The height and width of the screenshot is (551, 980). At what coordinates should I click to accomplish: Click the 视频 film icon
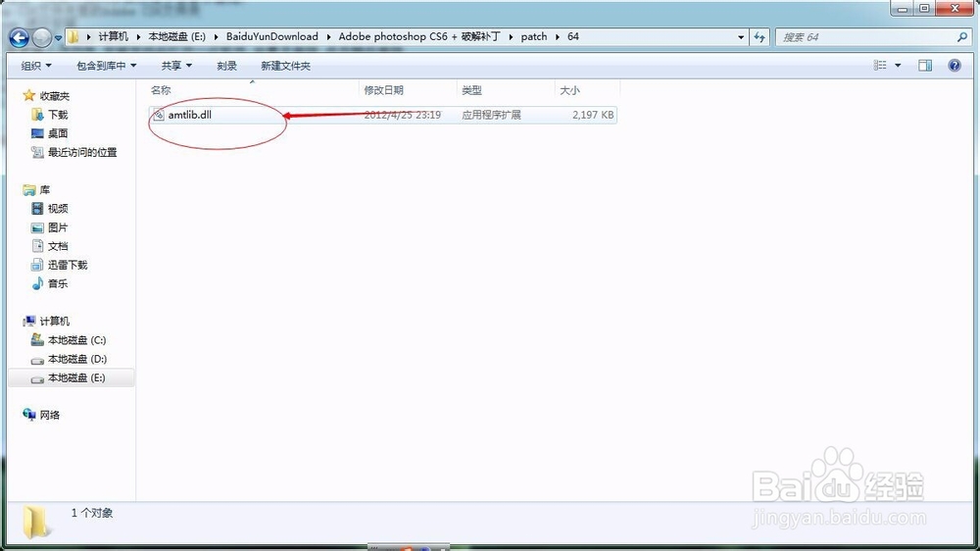pyautogui.click(x=37, y=208)
